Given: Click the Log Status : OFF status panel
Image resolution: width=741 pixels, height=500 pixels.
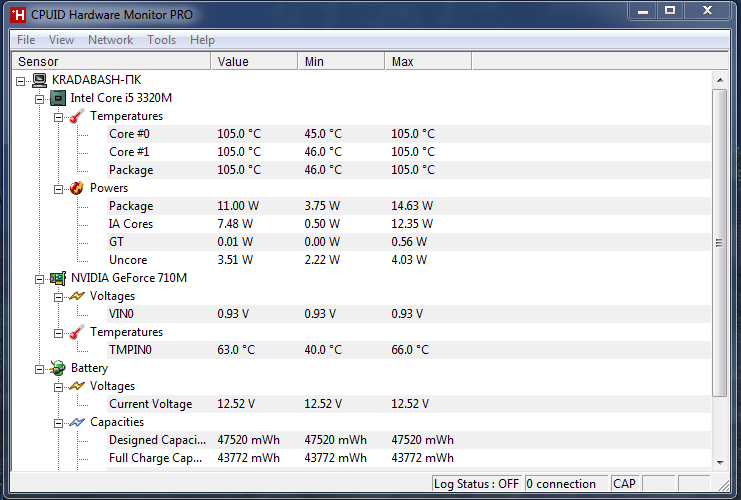Looking at the screenshot, I should click(x=477, y=484).
